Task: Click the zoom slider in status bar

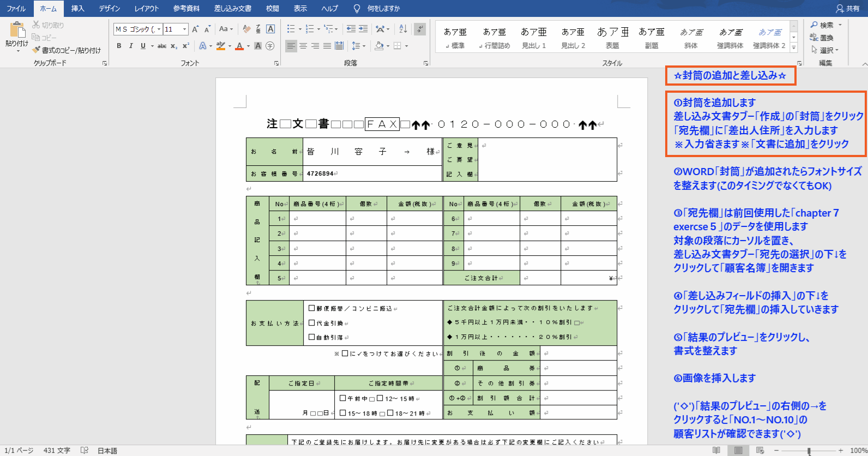Action: (x=809, y=451)
